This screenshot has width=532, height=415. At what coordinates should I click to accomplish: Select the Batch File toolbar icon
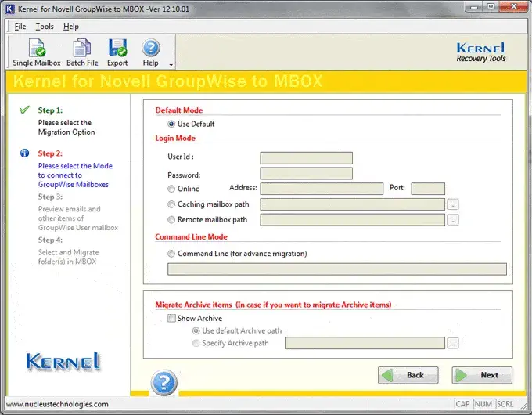[x=82, y=52]
